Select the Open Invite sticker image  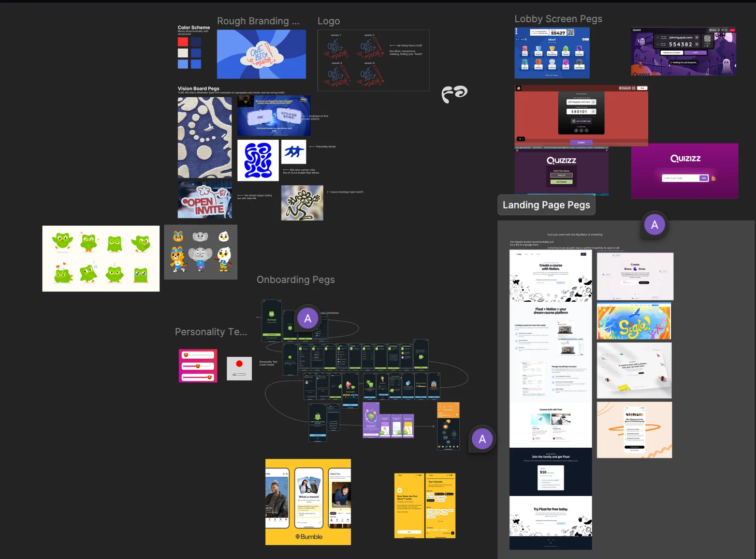point(205,200)
